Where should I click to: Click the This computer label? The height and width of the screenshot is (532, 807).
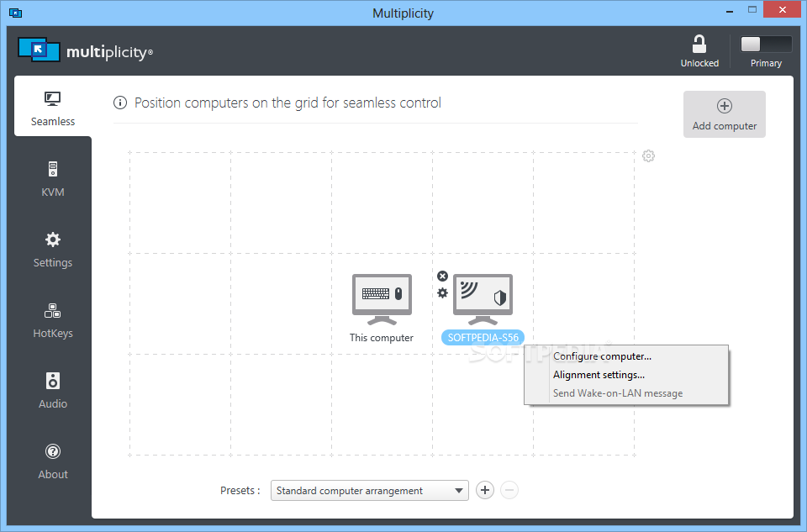[x=382, y=338]
